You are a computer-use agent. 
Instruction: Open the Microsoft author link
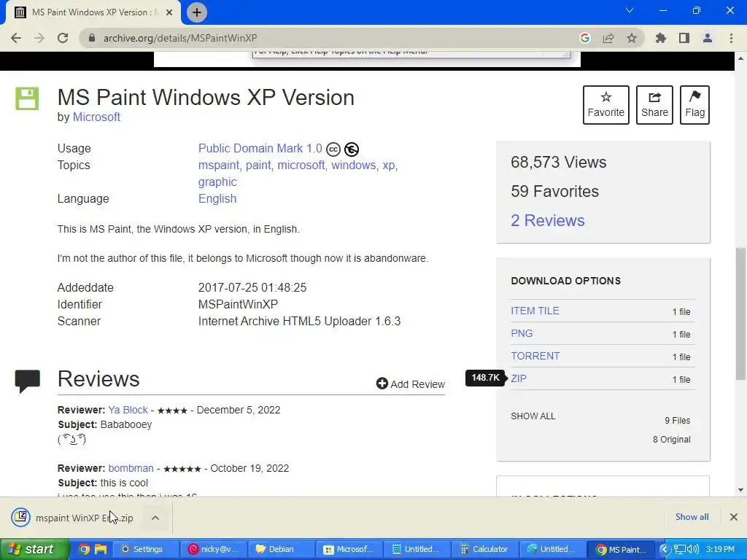96,117
